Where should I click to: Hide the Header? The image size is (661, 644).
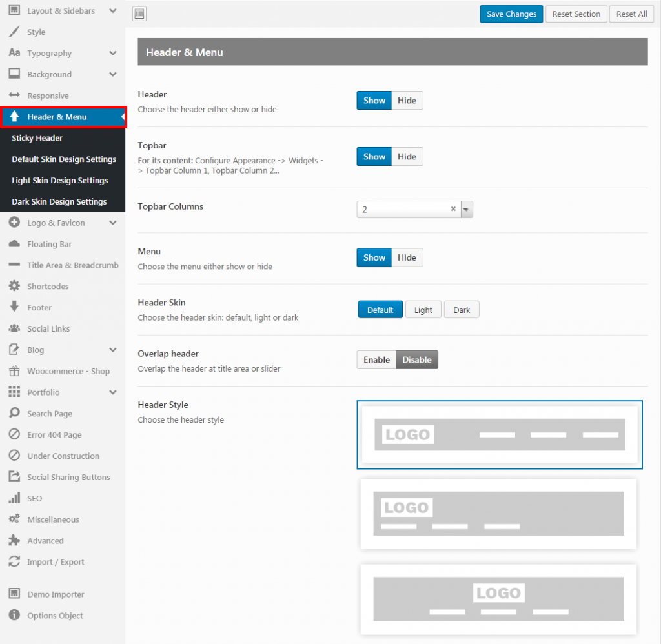tap(407, 100)
